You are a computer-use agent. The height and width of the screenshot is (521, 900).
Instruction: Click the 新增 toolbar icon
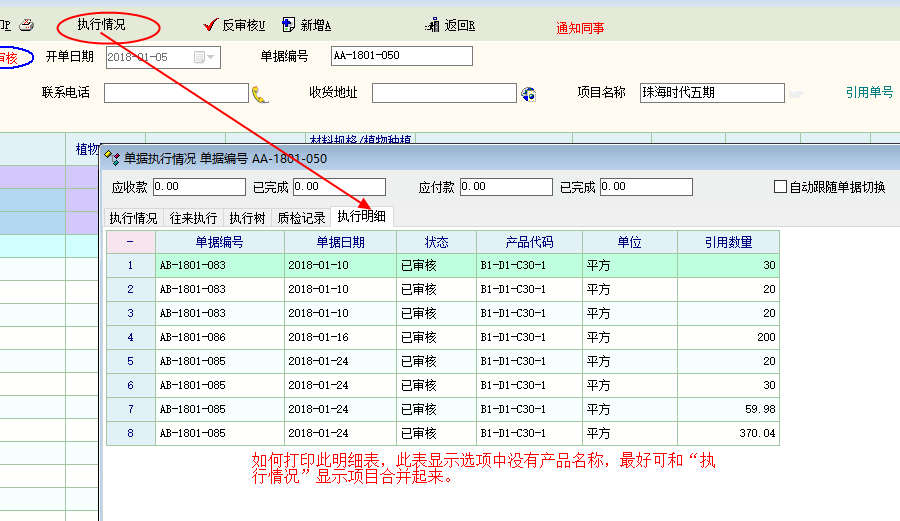[289, 25]
